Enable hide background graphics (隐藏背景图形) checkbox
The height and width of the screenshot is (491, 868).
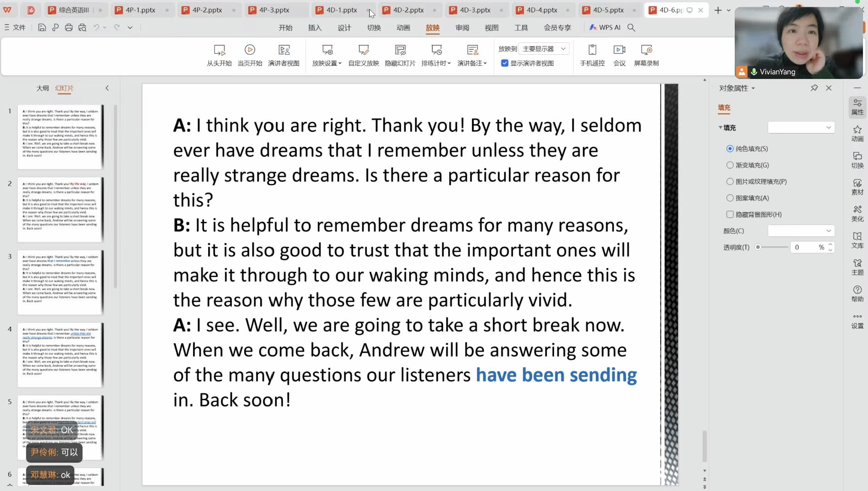(x=730, y=214)
